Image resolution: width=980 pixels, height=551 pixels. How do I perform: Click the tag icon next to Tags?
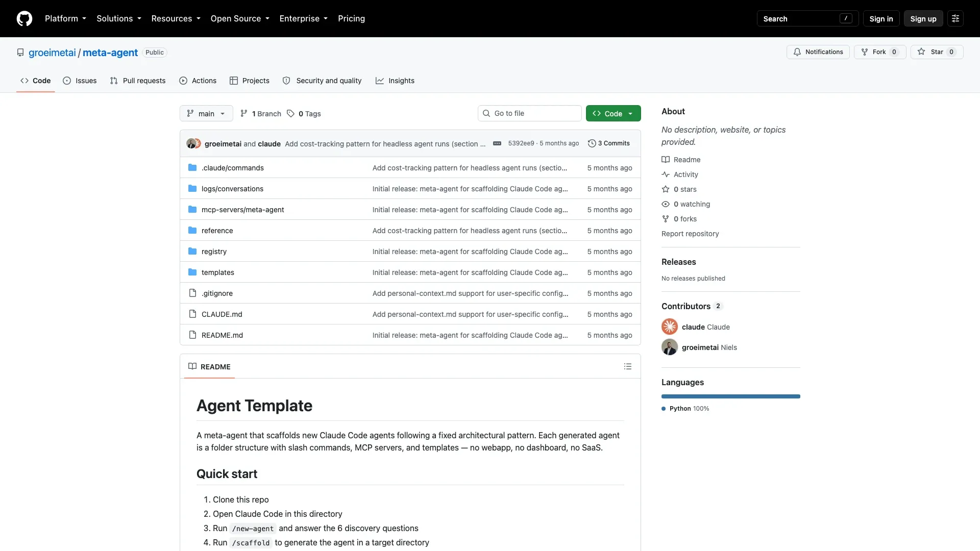coord(290,114)
